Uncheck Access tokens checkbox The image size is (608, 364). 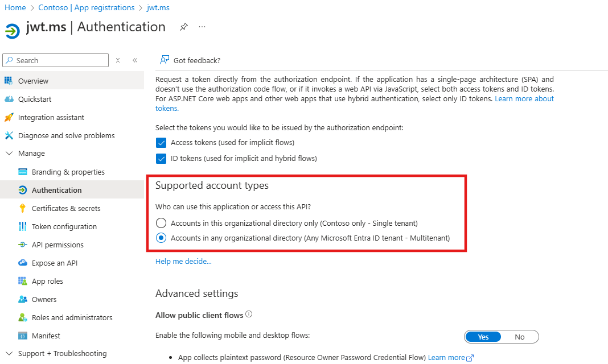click(161, 143)
